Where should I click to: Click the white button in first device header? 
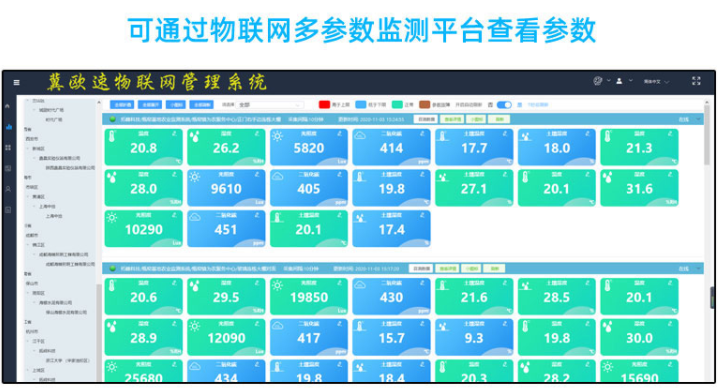pos(426,119)
